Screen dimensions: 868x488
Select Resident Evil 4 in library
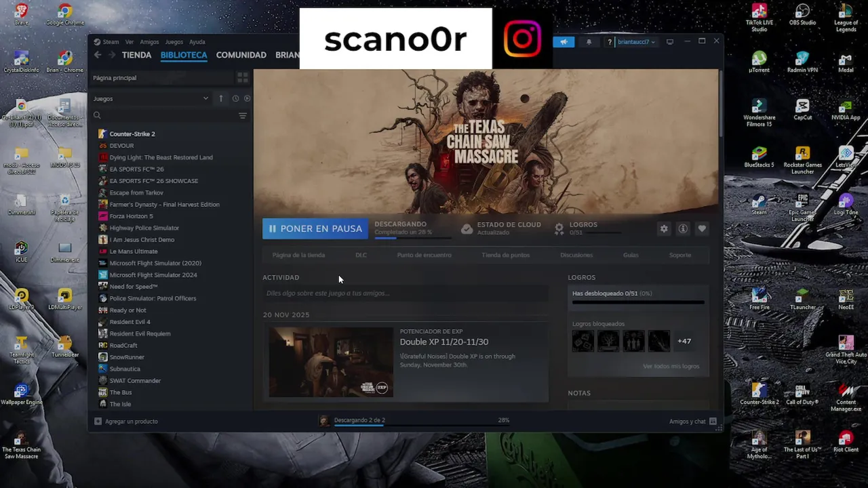[130, 322]
